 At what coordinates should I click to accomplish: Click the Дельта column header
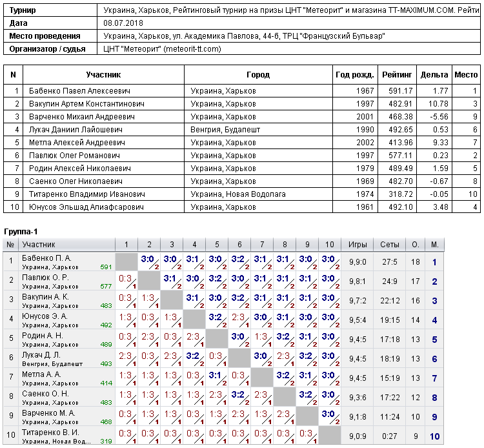(x=434, y=75)
